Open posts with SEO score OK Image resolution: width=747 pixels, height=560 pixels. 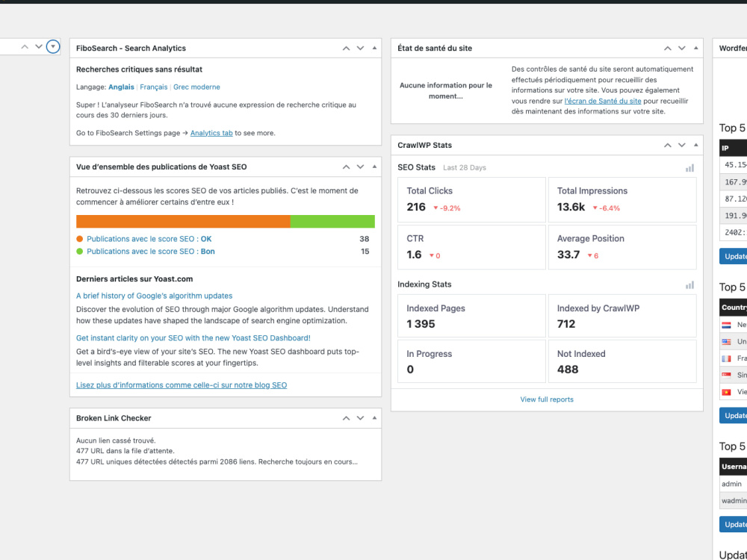coord(149,239)
